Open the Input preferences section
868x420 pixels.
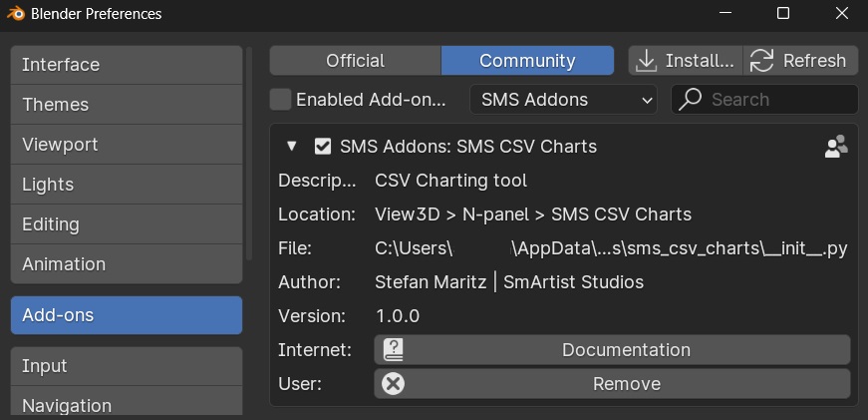[x=127, y=366]
